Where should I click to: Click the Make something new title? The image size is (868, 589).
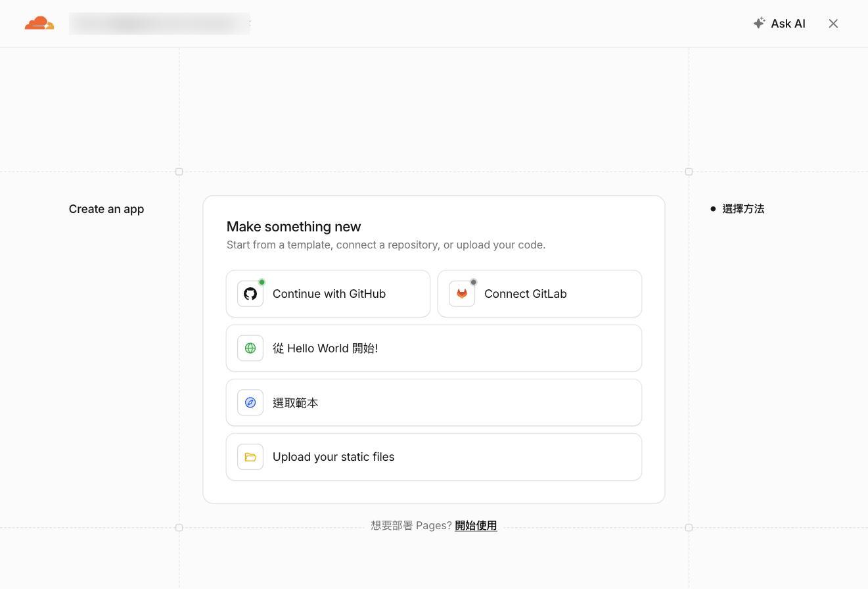(294, 227)
